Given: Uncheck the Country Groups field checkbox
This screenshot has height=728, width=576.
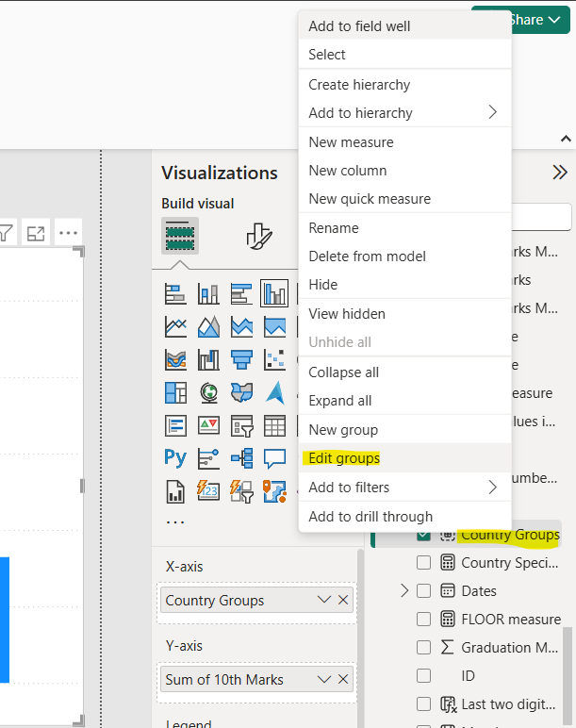Looking at the screenshot, I should pos(423,535).
